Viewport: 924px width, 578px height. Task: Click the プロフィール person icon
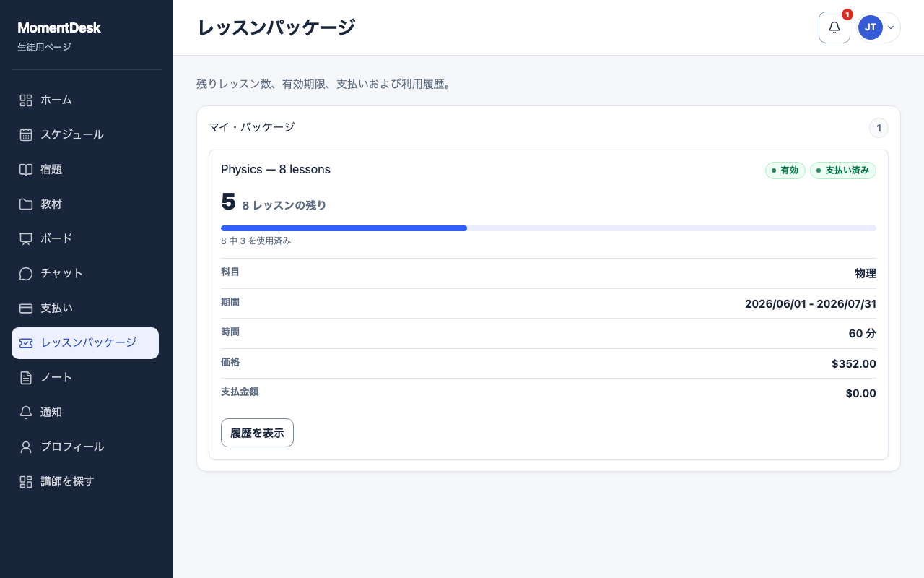click(x=26, y=447)
